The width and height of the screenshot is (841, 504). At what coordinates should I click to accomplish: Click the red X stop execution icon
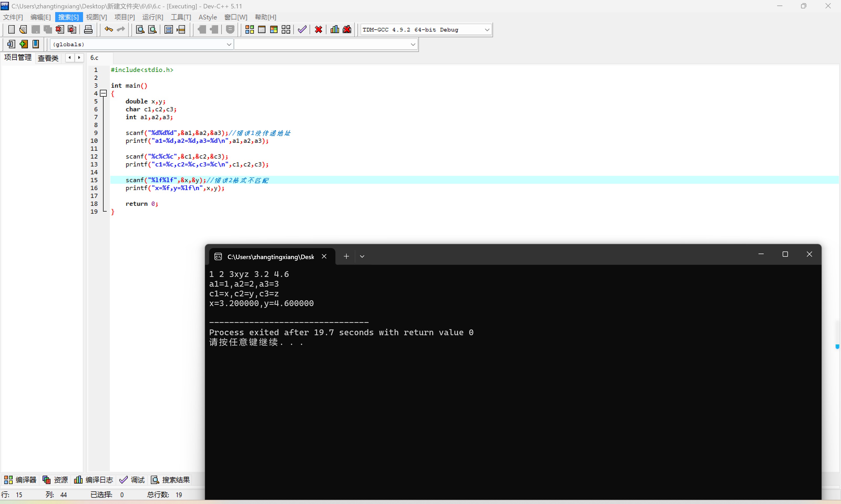tap(319, 30)
